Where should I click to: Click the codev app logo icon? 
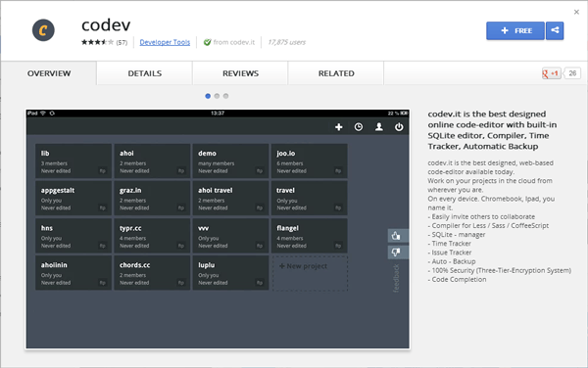click(x=43, y=30)
